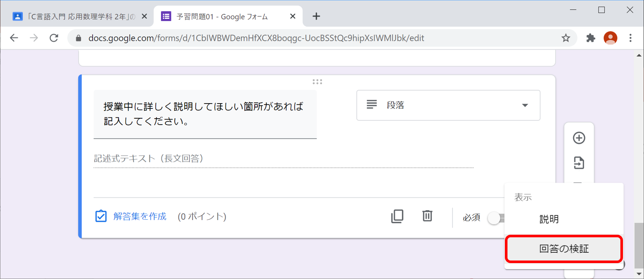Switch to the 予習問題01 - Google フォーム tab
The height and width of the screenshot is (279, 644).
(228, 17)
